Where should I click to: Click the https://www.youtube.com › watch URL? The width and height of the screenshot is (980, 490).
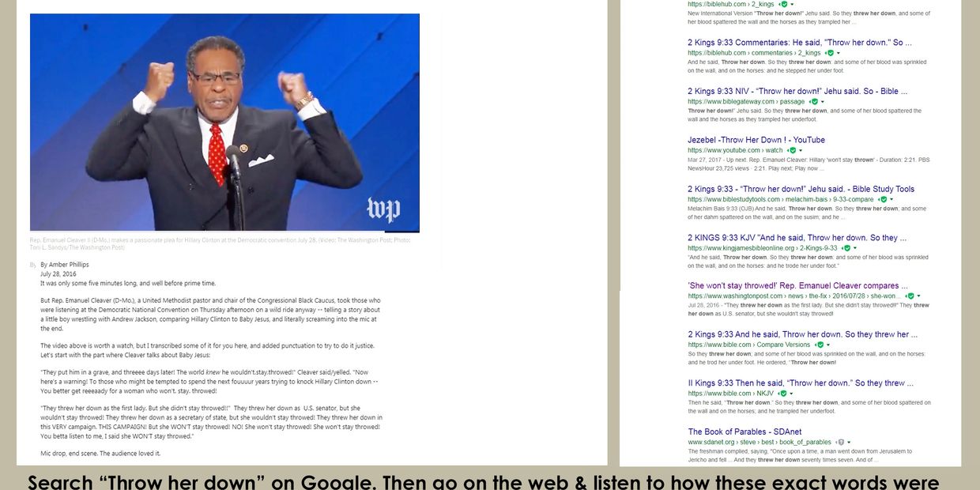click(x=735, y=150)
